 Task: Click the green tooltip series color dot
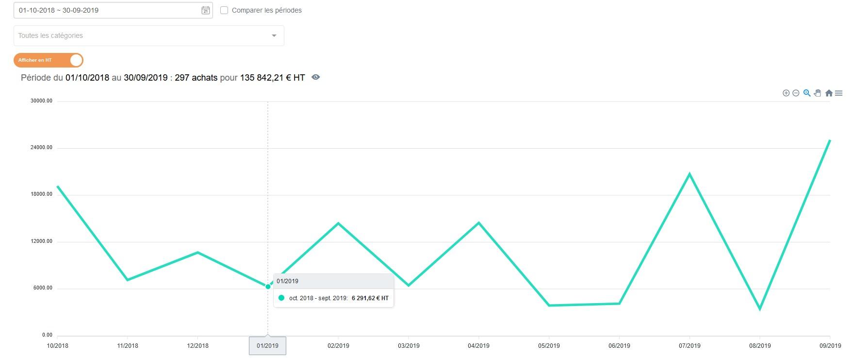coord(281,298)
